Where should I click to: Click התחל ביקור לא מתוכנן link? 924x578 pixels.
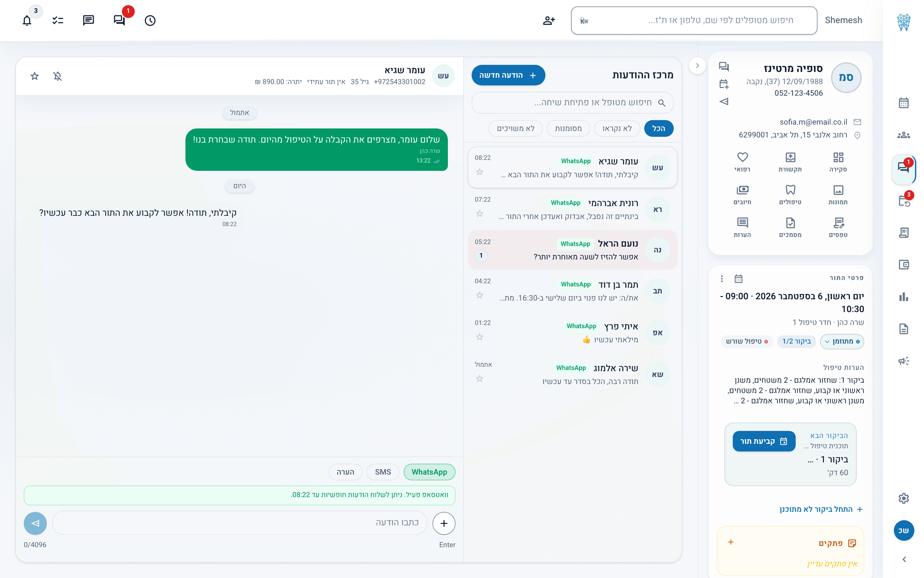point(821,509)
